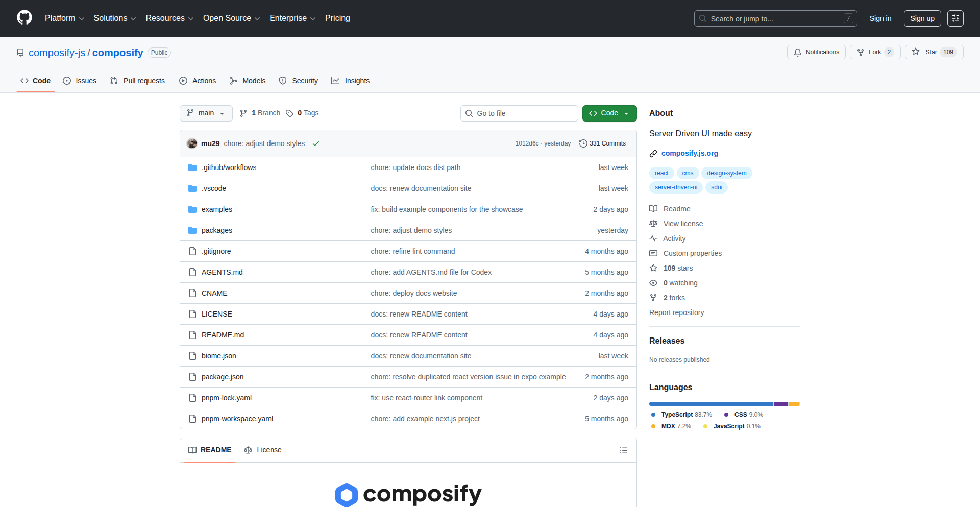Switch to the Issues tab
This screenshot has height=507, width=980.
(80, 81)
